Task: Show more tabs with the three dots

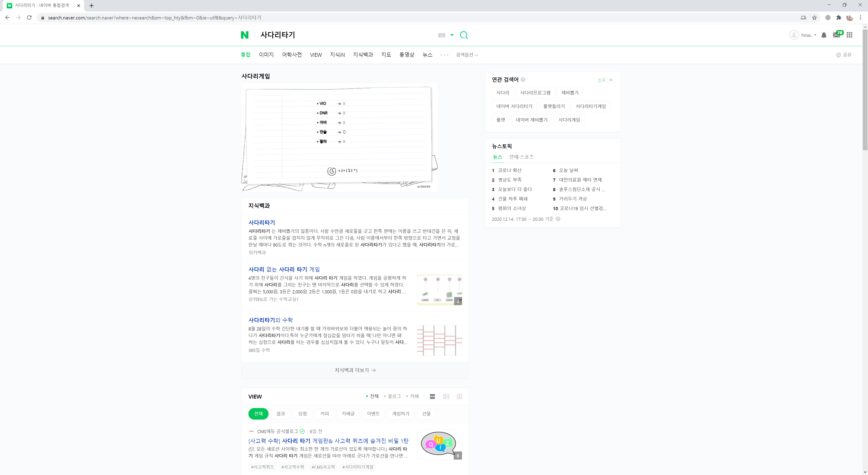Action: click(444, 55)
